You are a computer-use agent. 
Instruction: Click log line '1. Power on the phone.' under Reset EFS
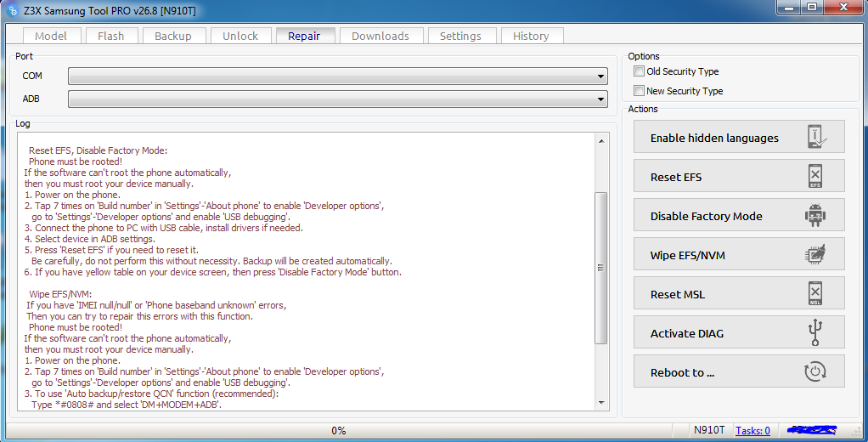pyautogui.click(x=72, y=195)
